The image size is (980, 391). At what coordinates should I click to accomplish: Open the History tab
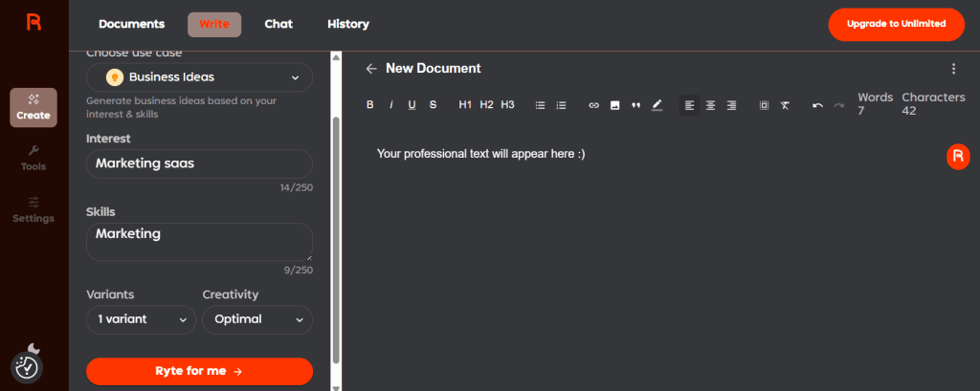347,24
